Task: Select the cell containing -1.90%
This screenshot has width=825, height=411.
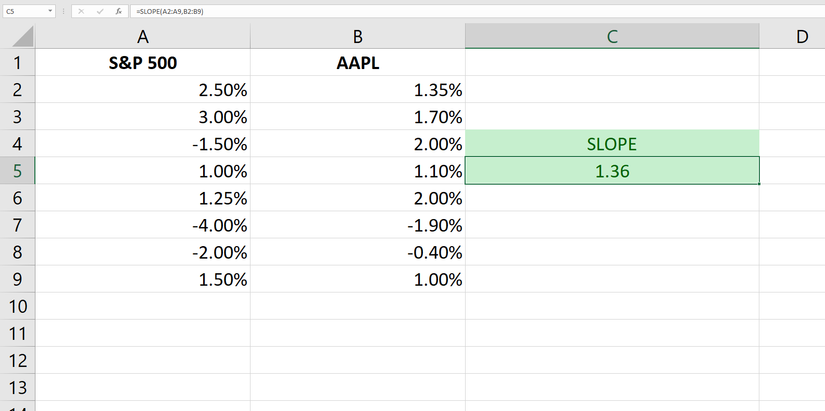Action: pyautogui.click(x=358, y=225)
